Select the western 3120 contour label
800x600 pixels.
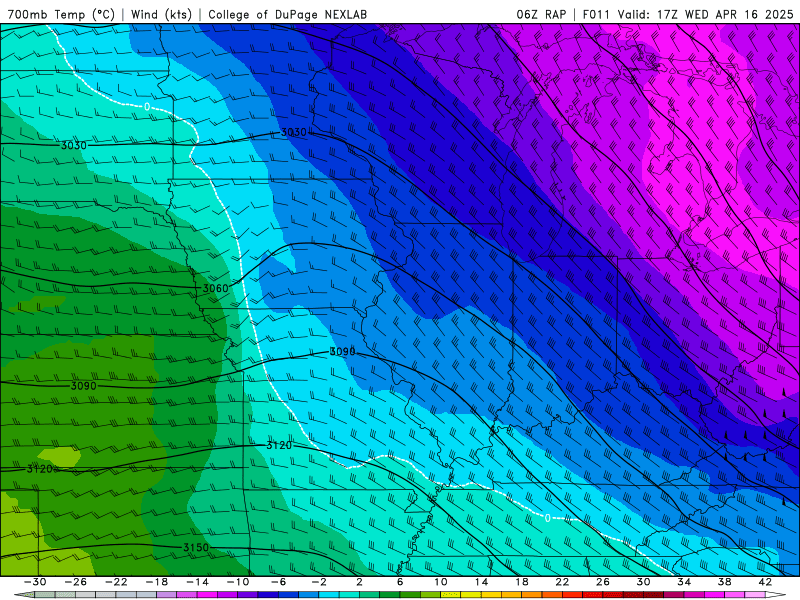[x=39, y=468]
